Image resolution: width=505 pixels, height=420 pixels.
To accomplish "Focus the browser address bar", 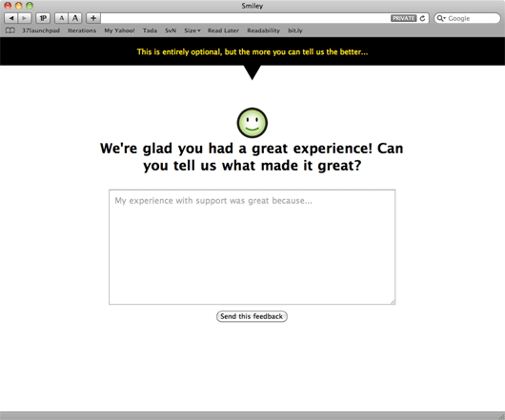I will [246, 18].
